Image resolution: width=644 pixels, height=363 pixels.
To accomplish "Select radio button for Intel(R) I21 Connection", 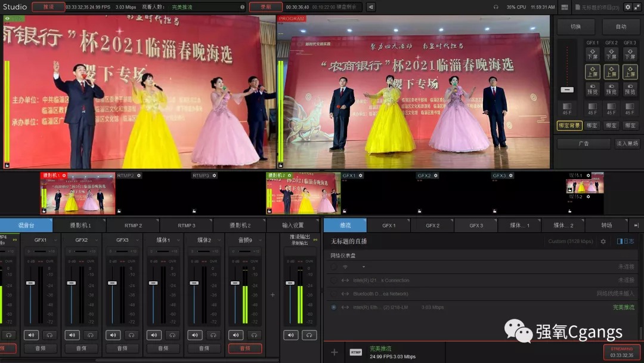I will click(333, 281).
